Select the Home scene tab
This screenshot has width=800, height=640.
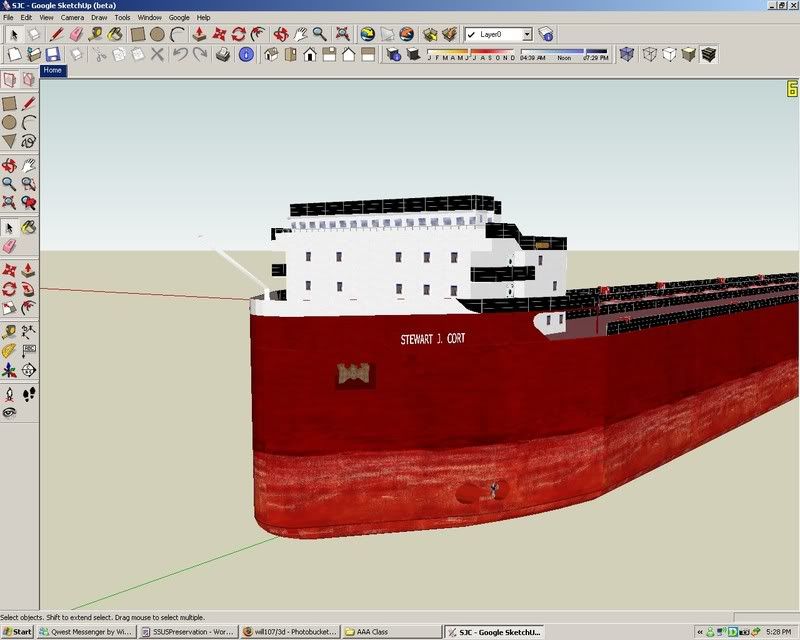click(x=53, y=70)
